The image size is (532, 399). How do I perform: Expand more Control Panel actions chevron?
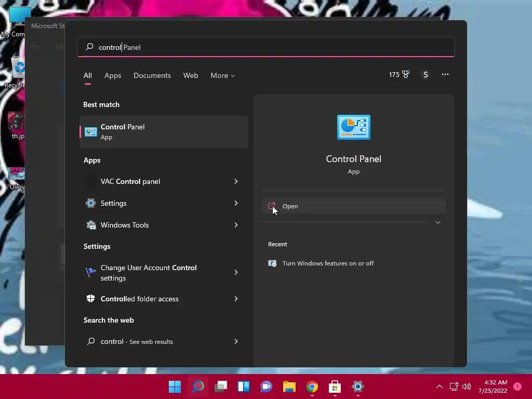[437, 222]
